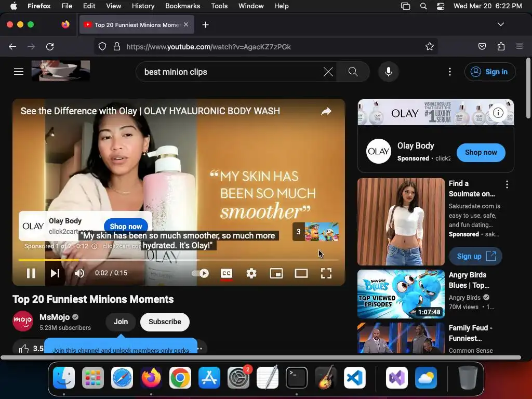Click the upcoming Minions video preview thumbnail
Image resolution: width=532 pixels, height=399 pixels.
322,231
